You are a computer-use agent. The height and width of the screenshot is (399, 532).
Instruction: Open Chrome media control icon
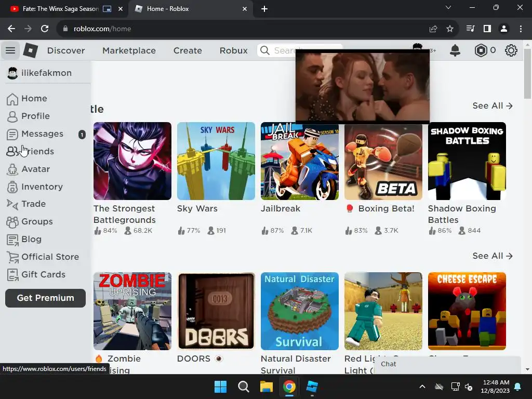click(470, 29)
